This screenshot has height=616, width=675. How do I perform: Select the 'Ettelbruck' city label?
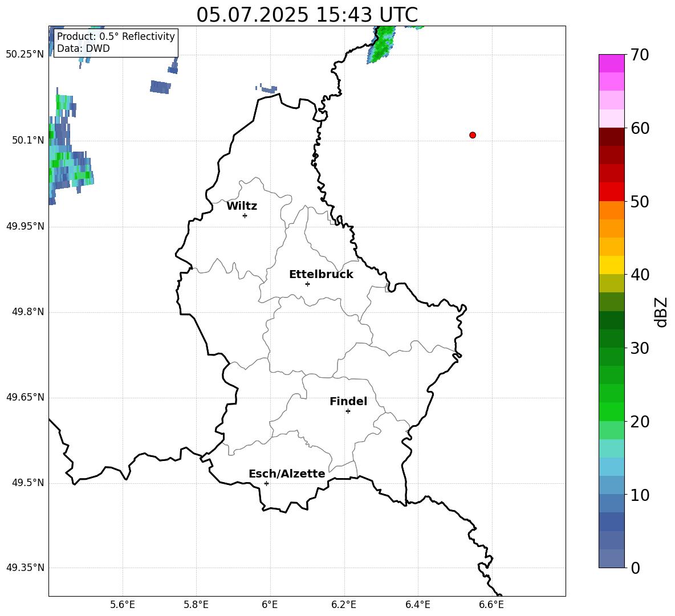tap(321, 275)
